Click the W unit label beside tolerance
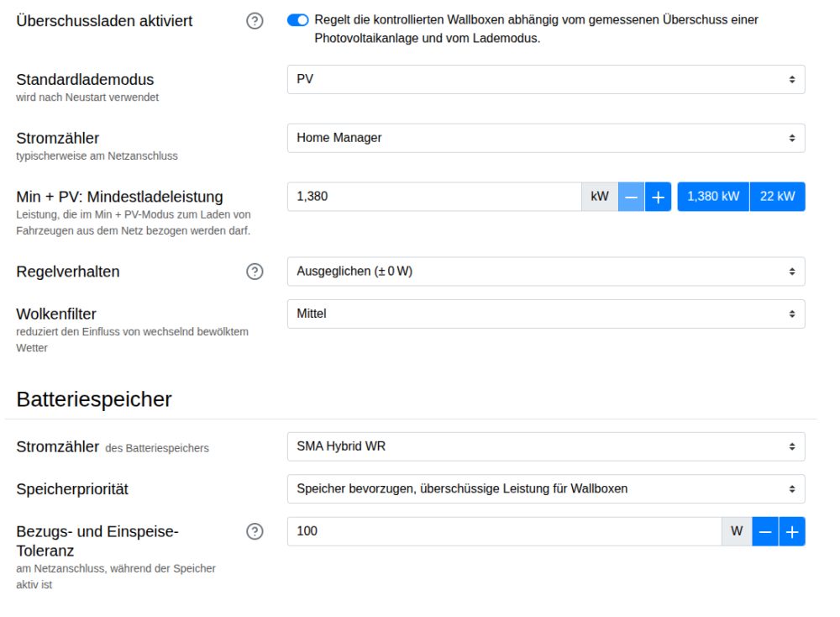This screenshot has width=840, height=617. (737, 531)
